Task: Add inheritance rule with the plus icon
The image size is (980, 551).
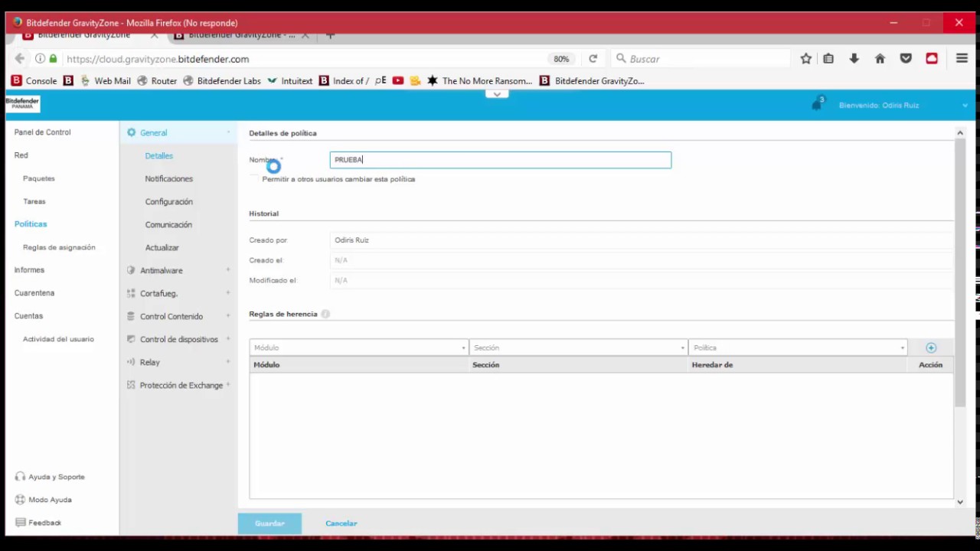Action: (931, 347)
